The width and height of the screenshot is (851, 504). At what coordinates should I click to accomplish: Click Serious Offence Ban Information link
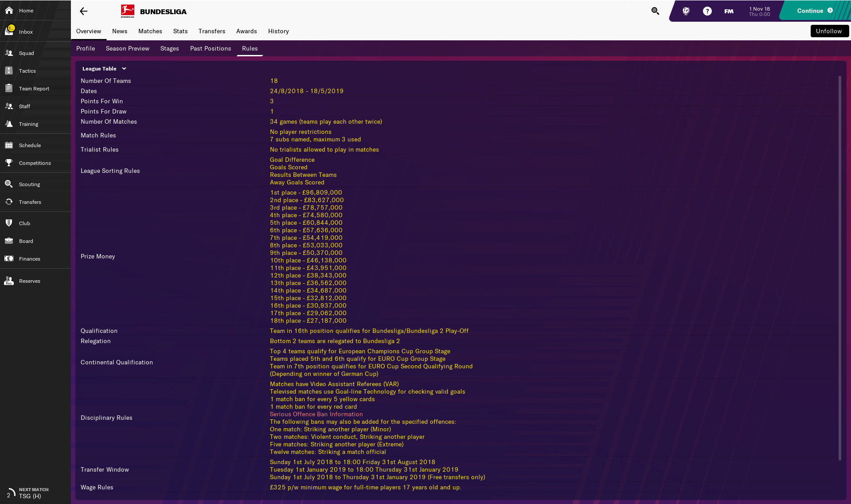[316, 414]
